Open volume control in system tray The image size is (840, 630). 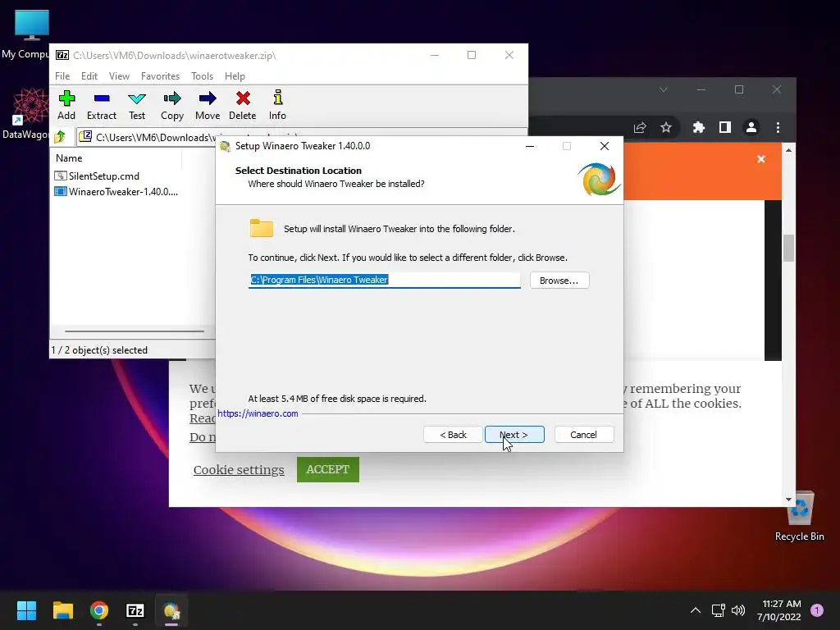tap(738, 610)
